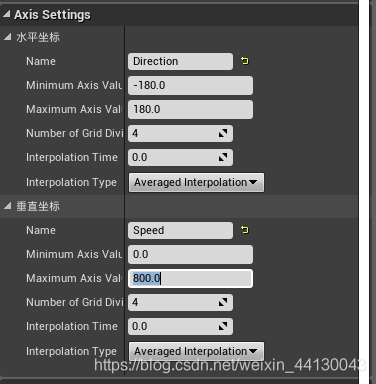Collapse the Axis Settings section
The width and height of the screenshot is (376, 384).
[7, 14]
